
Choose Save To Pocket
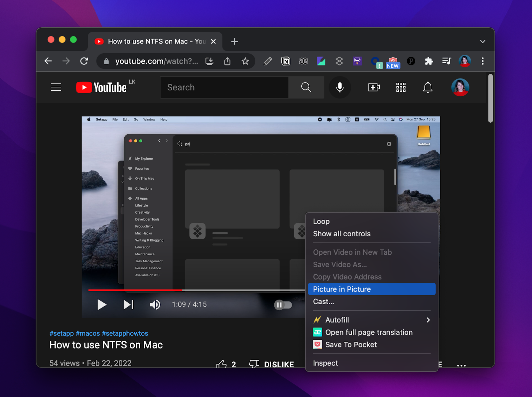click(x=372, y=344)
